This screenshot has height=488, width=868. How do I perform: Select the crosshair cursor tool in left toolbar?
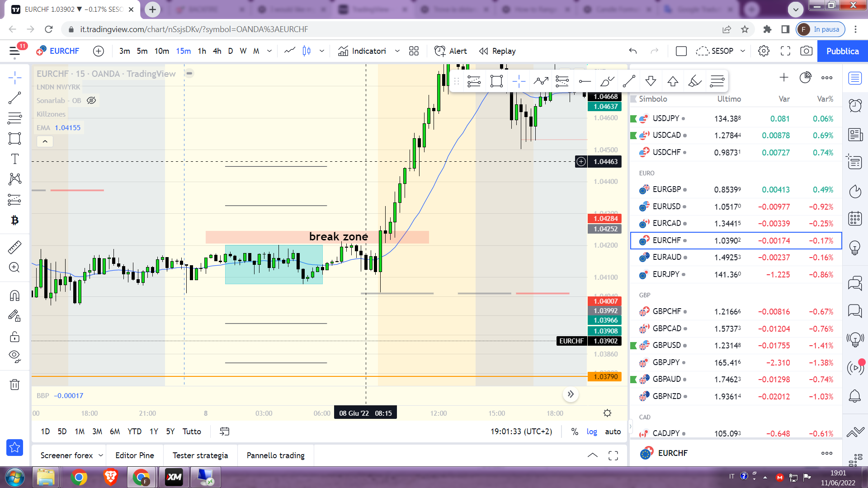pos(15,78)
